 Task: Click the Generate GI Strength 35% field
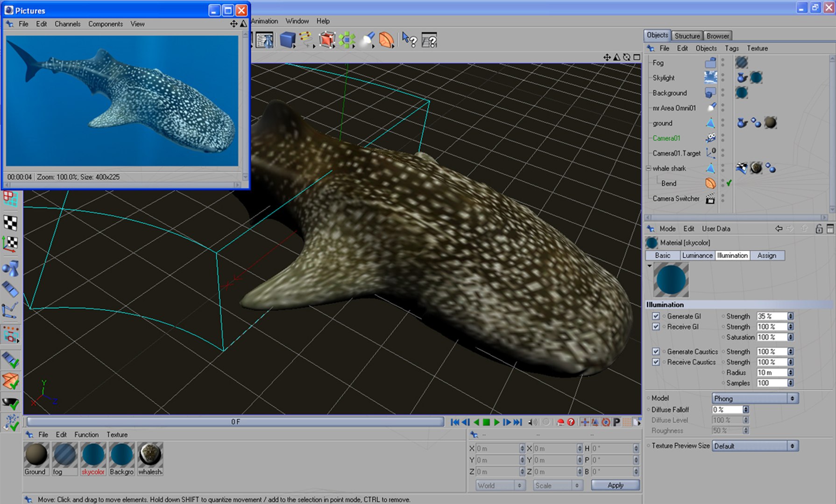772,316
